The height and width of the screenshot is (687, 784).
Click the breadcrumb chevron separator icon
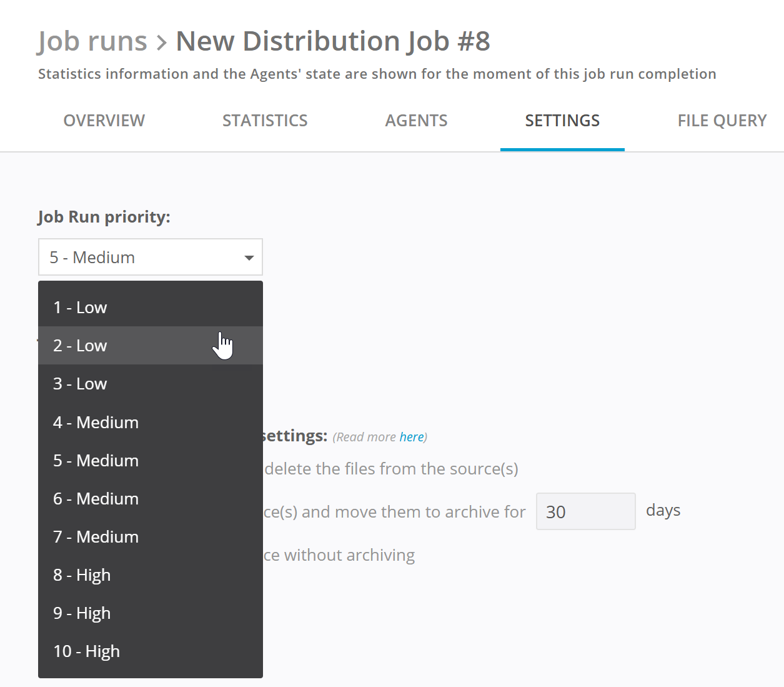click(162, 43)
